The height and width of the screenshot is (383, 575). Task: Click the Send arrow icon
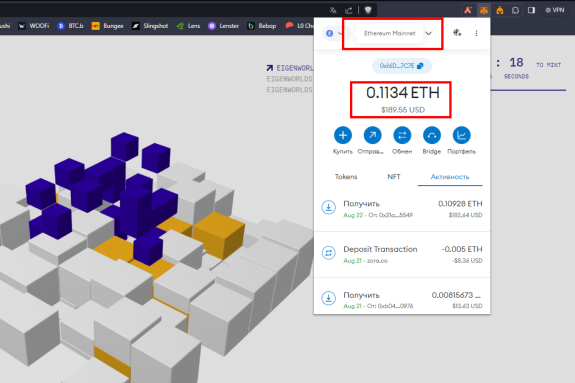tap(372, 135)
